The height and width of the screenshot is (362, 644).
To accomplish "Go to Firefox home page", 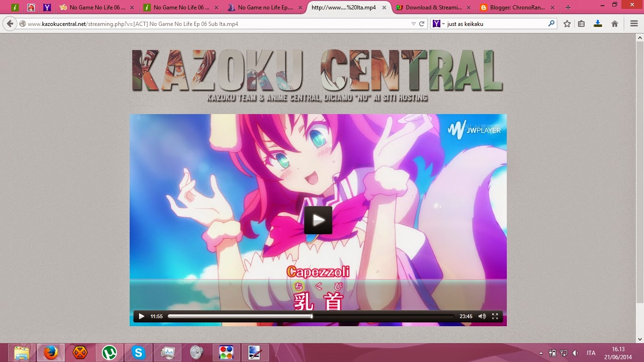I will click(x=615, y=24).
